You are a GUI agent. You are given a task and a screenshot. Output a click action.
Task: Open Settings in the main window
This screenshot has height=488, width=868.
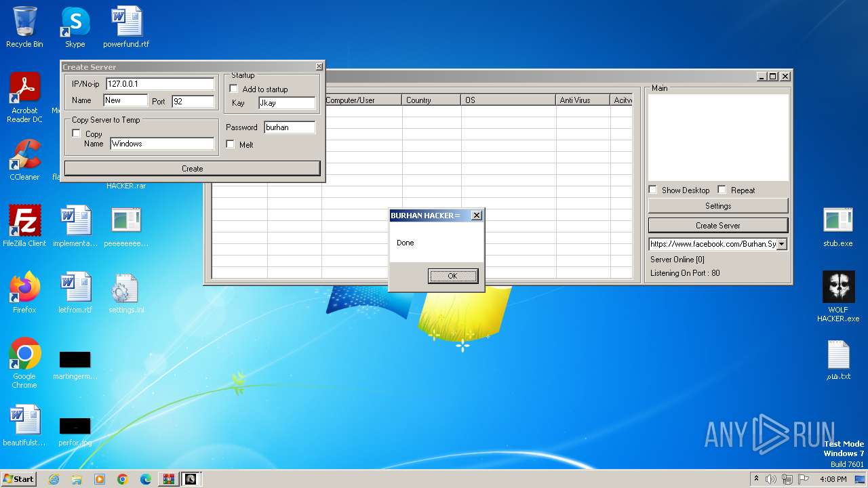[x=718, y=206]
